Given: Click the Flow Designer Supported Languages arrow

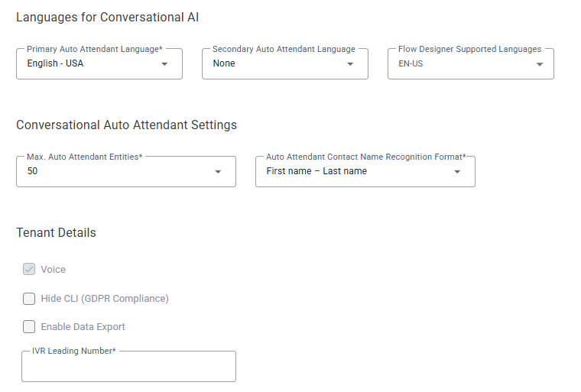Looking at the screenshot, I should click(x=540, y=65).
